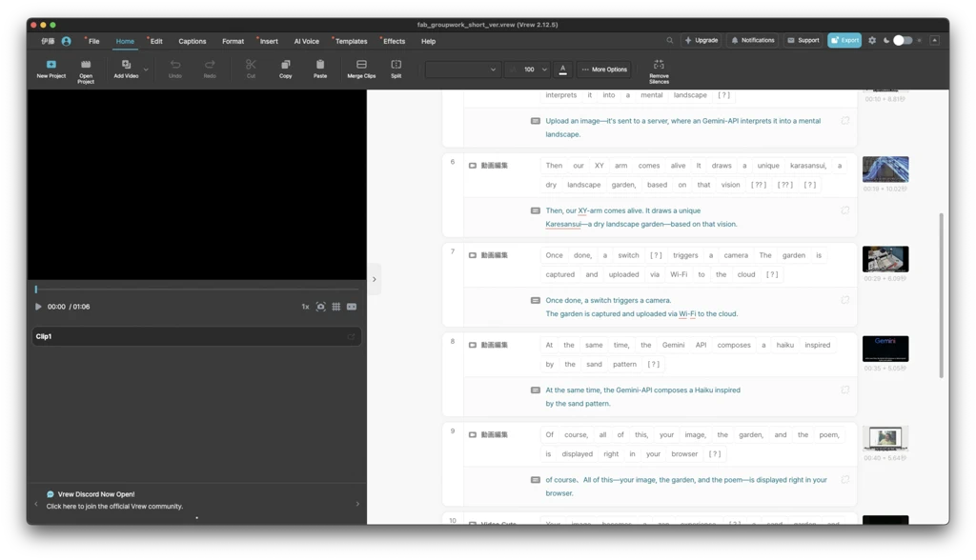Open the File menu
The height and width of the screenshot is (560, 976).
94,41
